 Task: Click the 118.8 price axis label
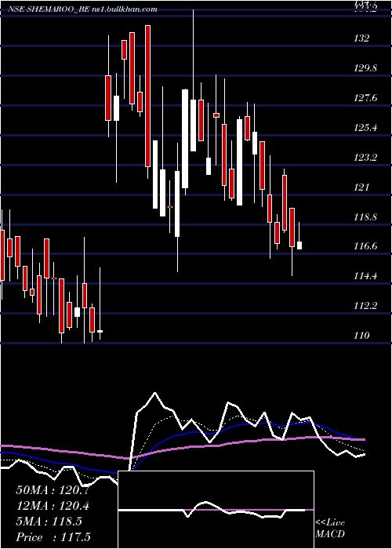click(365, 216)
